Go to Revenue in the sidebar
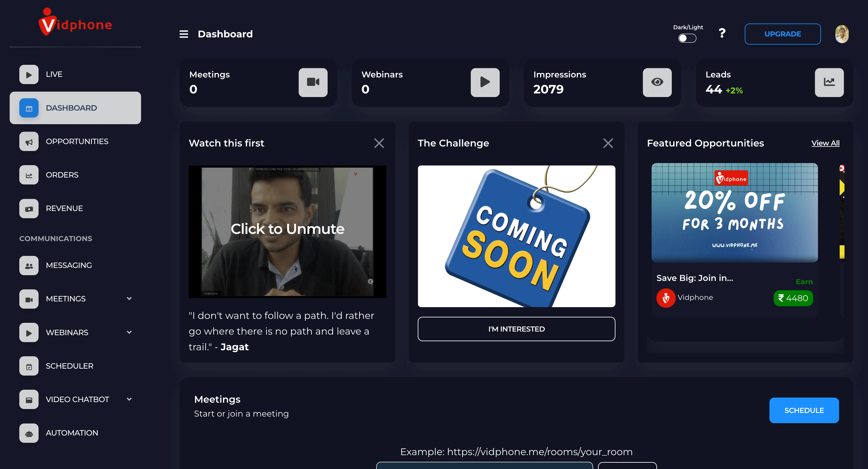The image size is (868, 469). coord(64,209)
